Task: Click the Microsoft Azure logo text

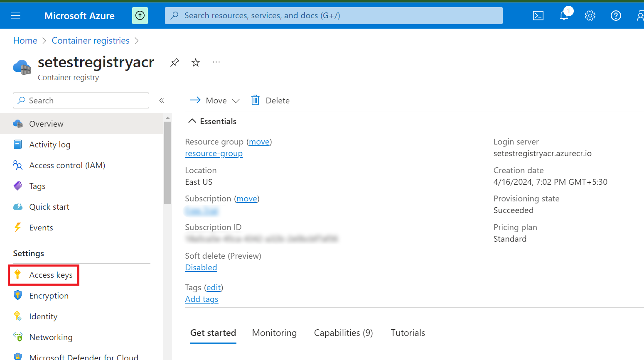Action: (79, 16)
